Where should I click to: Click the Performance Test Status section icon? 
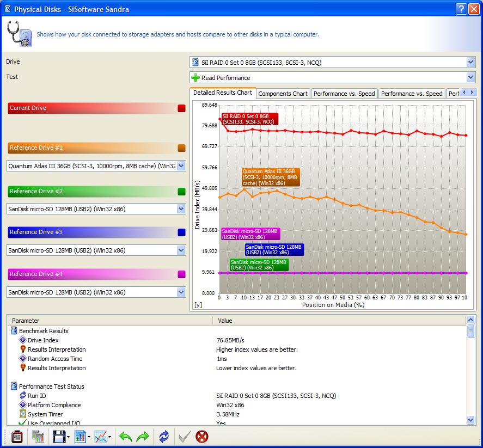click(x=14, y=386)
